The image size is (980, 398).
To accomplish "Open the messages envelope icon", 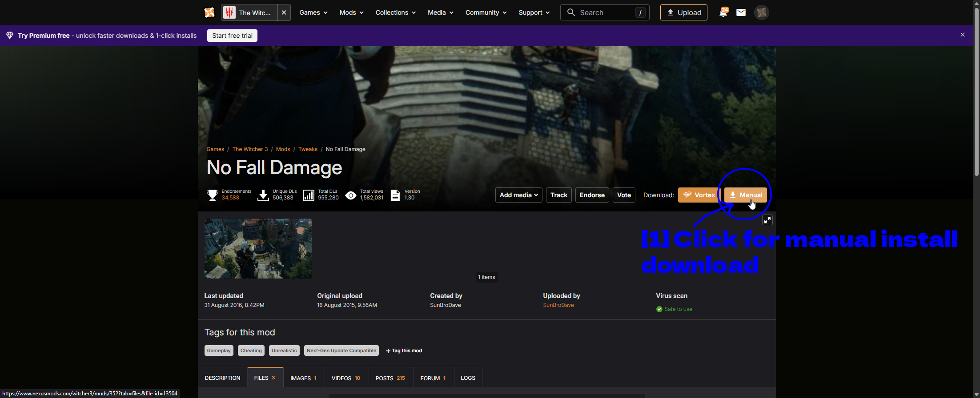I will 741,12.
